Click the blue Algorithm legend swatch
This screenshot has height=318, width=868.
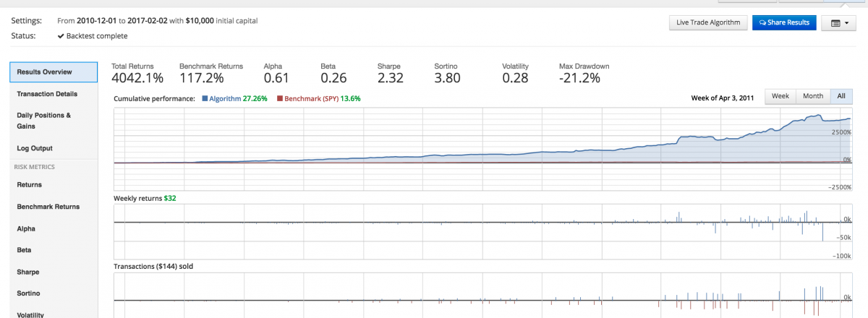205,98
